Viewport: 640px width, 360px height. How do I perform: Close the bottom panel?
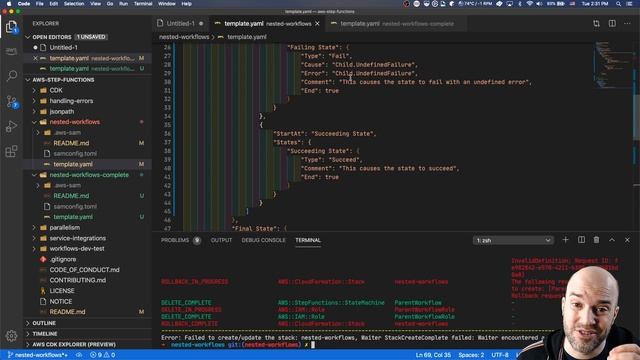[x=627, y=240]
